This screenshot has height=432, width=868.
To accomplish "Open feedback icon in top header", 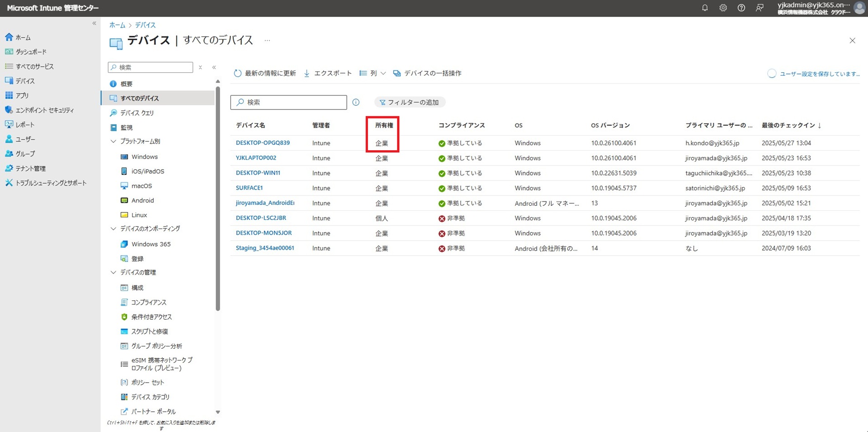I will pyautogui.click(x=759, y=8).
